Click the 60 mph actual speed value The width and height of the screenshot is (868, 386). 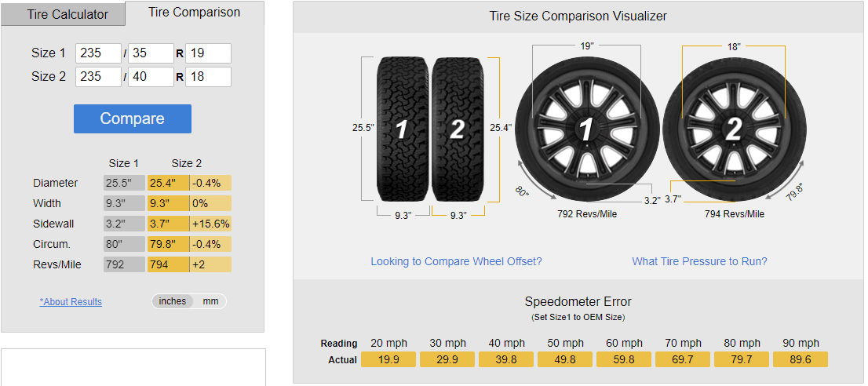(x=624, y=360)
